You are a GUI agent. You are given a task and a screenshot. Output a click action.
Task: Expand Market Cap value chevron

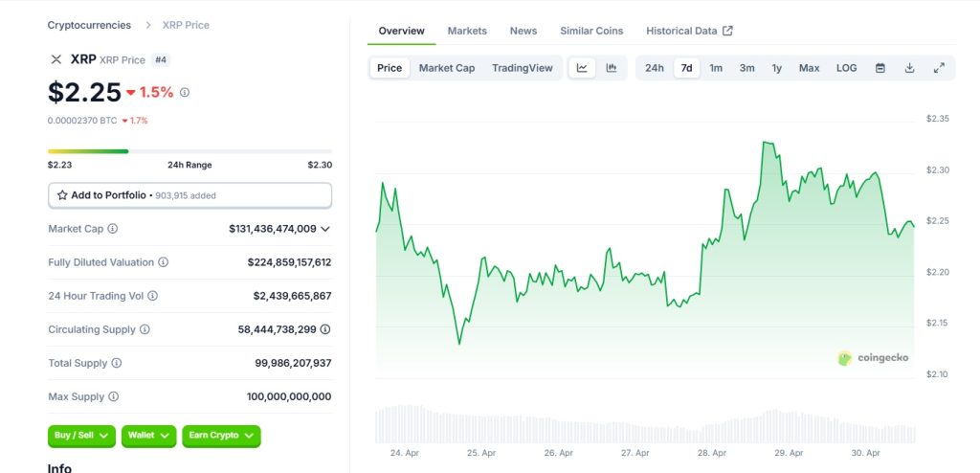tap(325, 229)
